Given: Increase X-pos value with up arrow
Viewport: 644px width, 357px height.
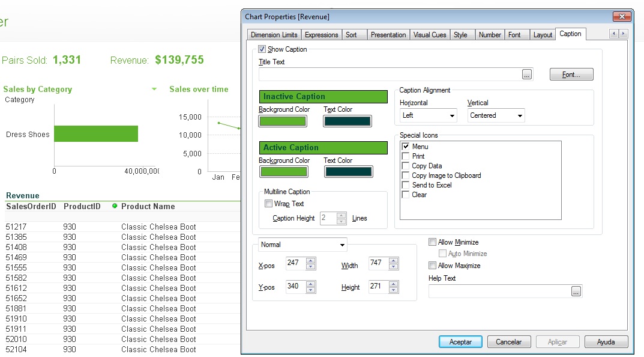Looking at the screenshot, I should (311, 260).
